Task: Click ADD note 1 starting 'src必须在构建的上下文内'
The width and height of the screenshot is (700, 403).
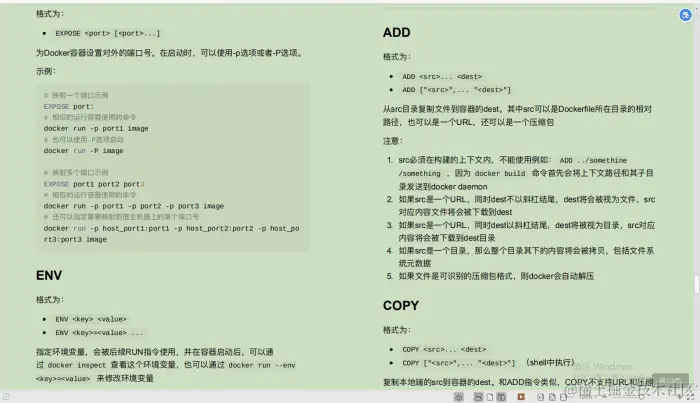Action: [x=526, y=173]
